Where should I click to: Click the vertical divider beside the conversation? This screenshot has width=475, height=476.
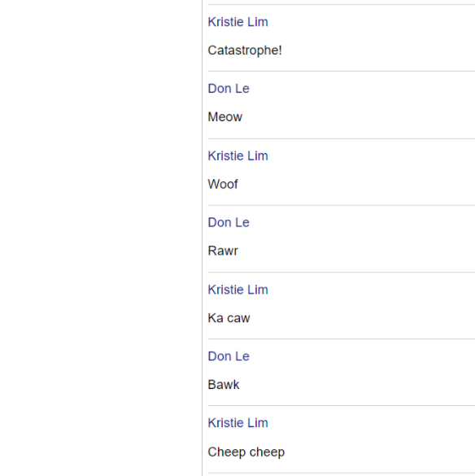[203, 238]
